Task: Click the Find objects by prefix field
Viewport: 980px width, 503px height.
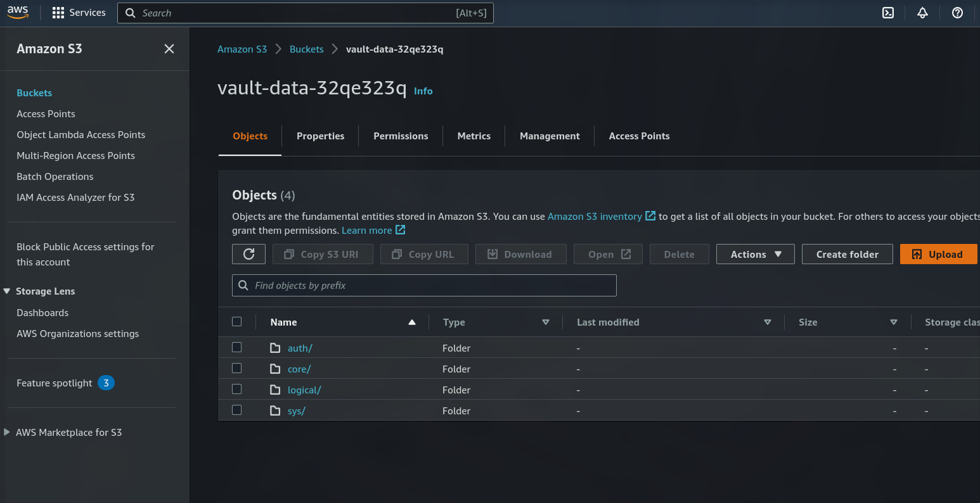Action: 424,286
